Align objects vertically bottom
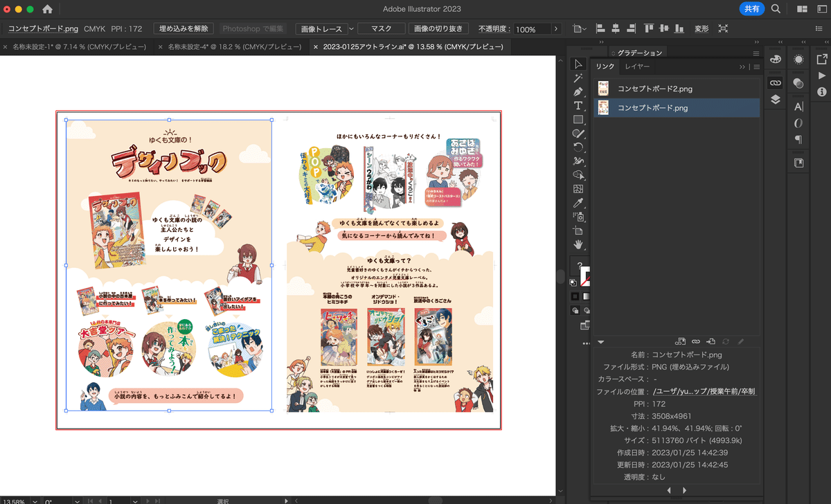The height and width of the screenshot is (504, 831). coord(679,28)
